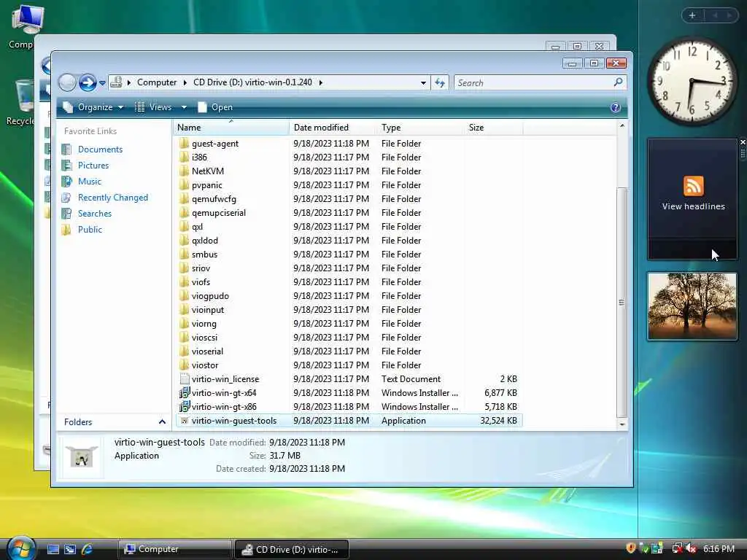Click the magnifier search icon

[x=619, y=82]
